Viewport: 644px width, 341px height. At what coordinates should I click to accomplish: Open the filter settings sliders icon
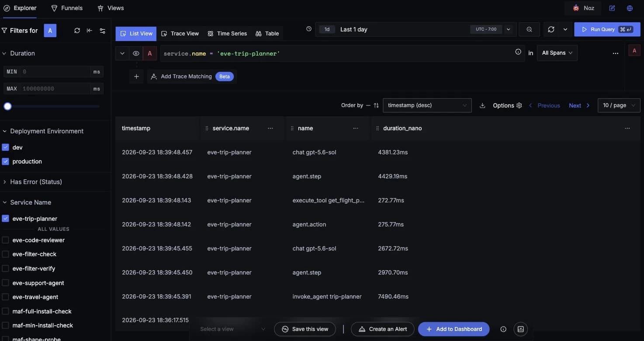click(103, 31)
